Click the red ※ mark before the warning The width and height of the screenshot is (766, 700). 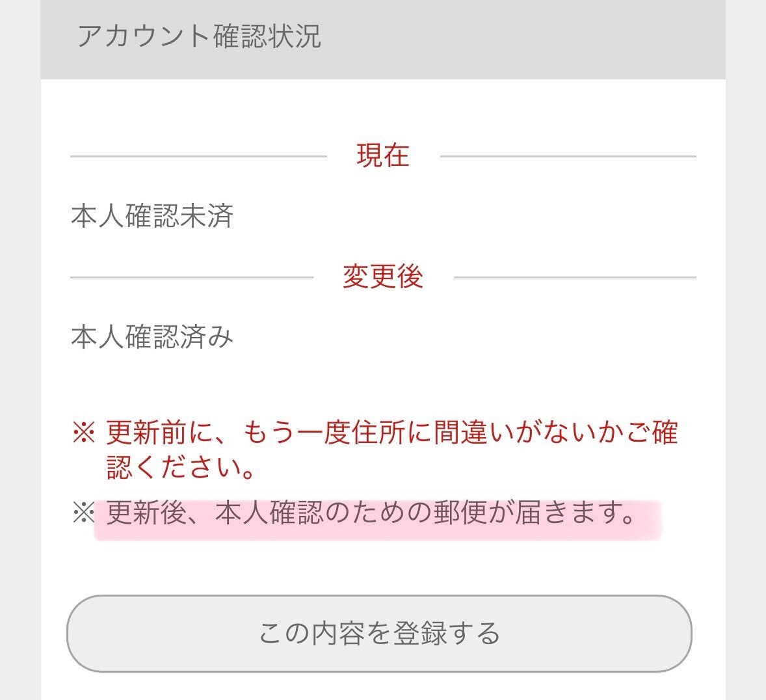pyautogui.click(x=83, y=432)
